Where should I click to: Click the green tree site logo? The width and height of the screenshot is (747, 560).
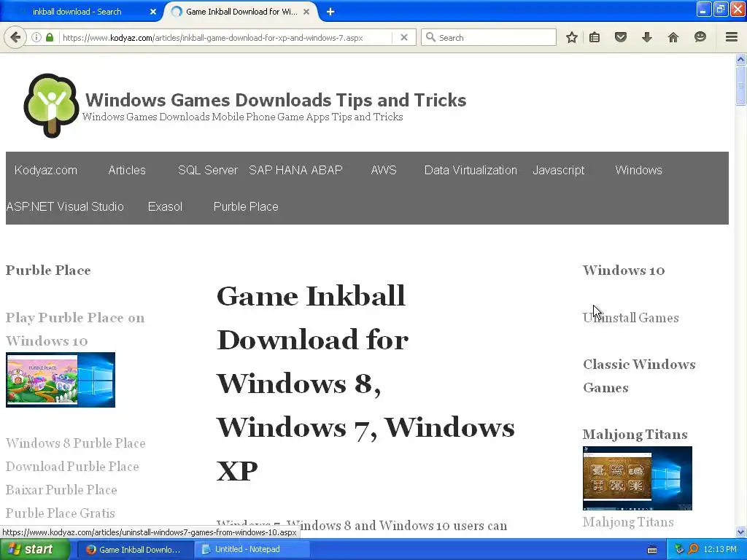(52, 106)
